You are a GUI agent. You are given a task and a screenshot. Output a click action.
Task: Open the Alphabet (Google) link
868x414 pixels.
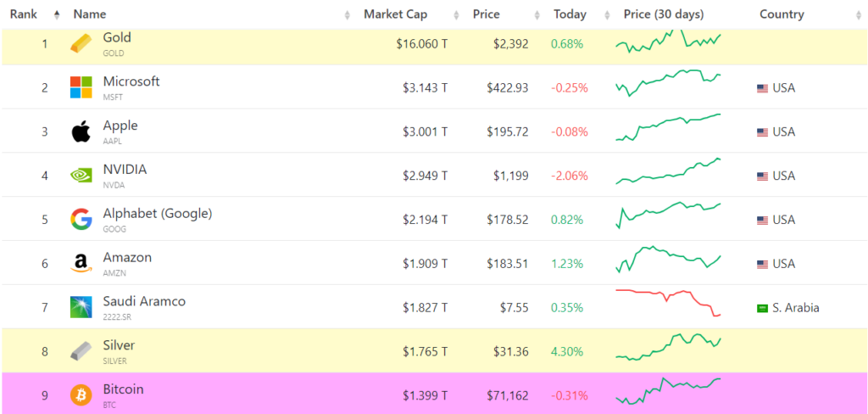tap(158, 214)
